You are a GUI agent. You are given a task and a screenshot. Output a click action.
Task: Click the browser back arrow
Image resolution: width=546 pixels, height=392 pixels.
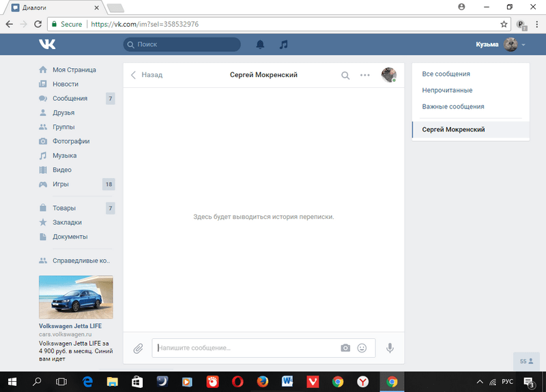[x=10, y=24]
